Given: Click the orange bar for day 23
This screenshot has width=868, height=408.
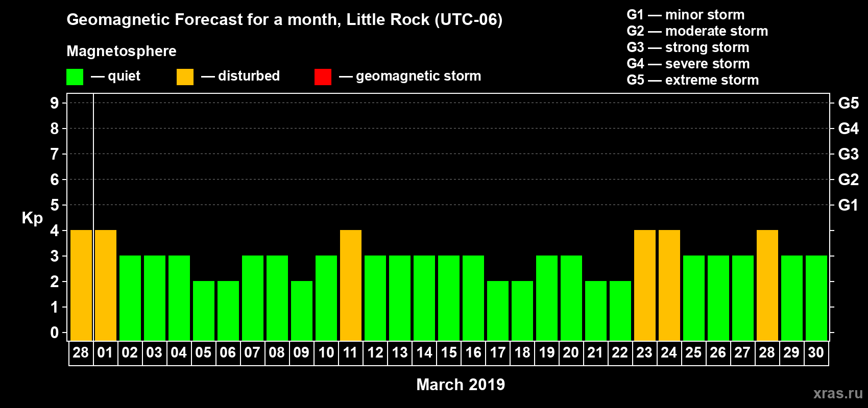Looking at the screenshot, I should point(645,285).
